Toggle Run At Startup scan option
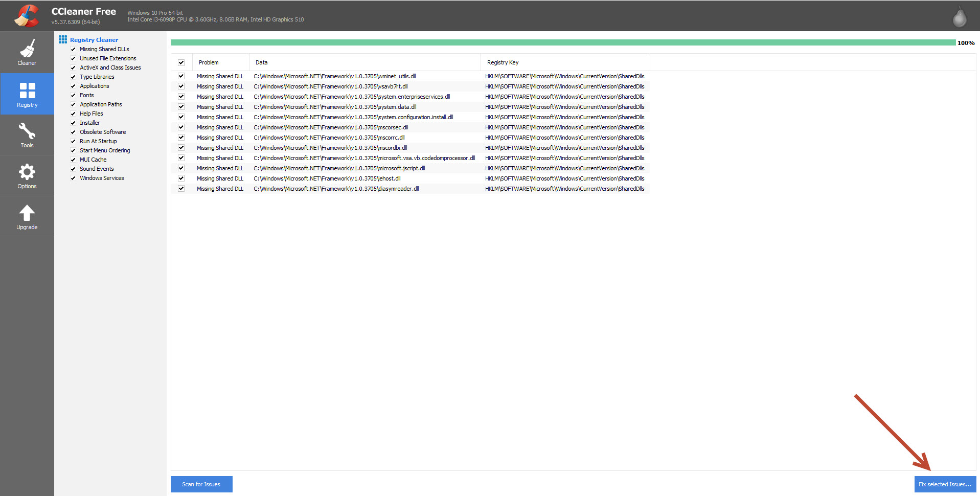 click(x=73, y=141)
